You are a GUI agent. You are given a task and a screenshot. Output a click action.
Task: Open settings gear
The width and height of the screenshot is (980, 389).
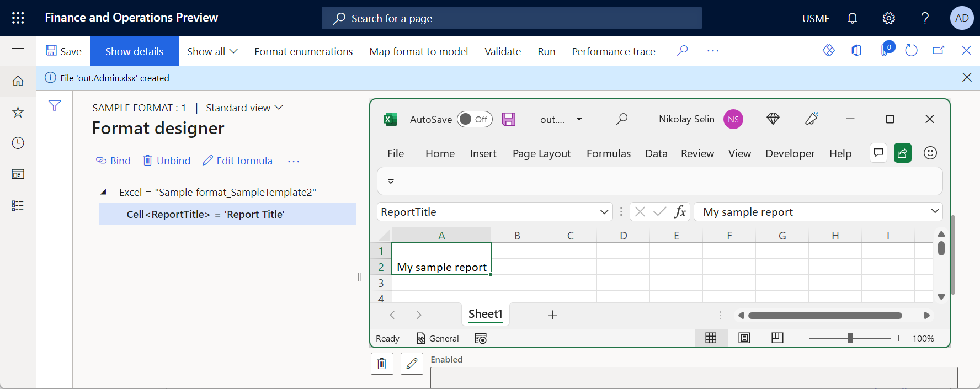[888, 18]
